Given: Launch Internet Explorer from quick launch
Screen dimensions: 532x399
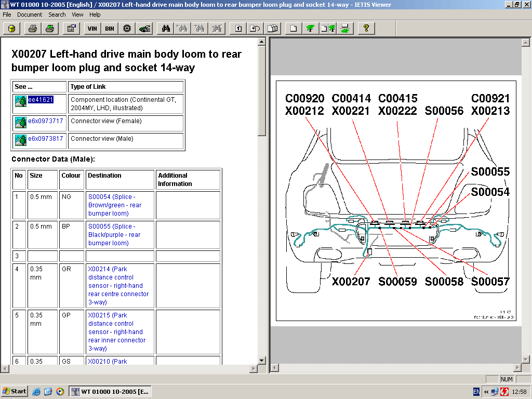Looking at the screenshot, I should [x=36, y=392].
